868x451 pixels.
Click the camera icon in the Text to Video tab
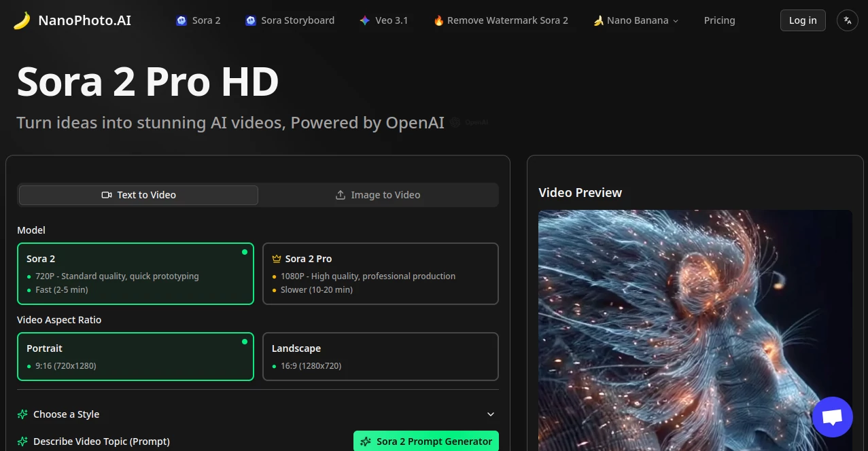[x=107, y=195]
